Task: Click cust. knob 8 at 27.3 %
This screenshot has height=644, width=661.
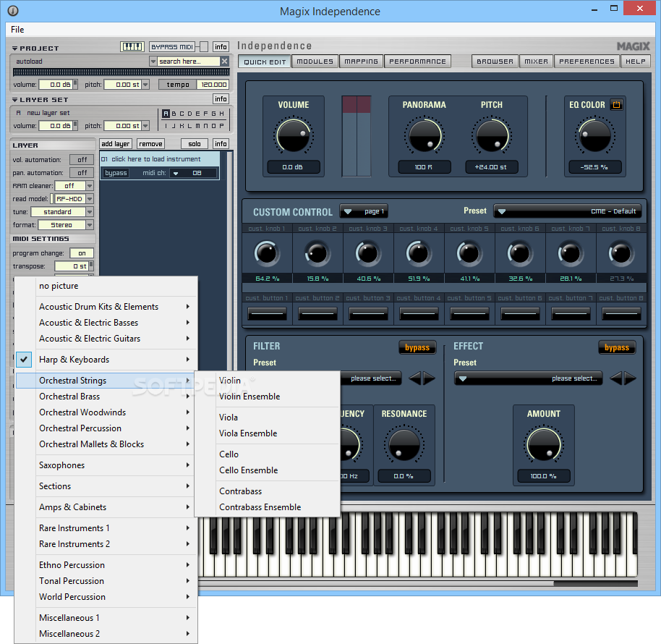Action: tap(621, 253)
